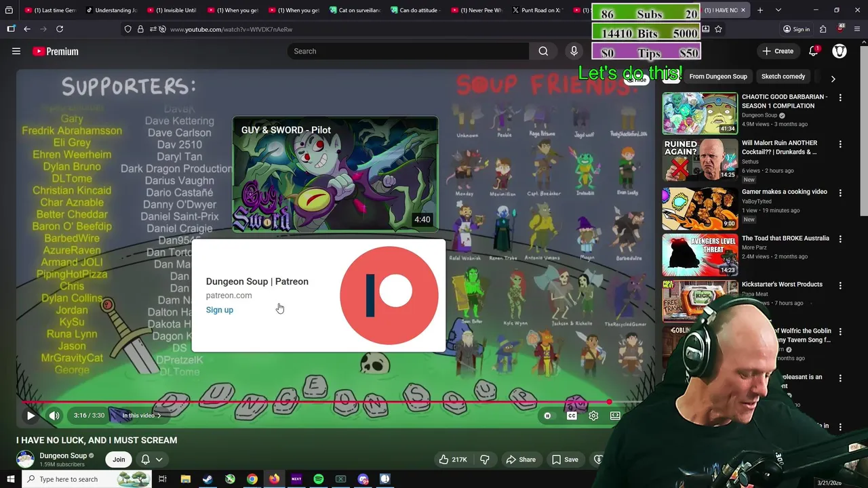Start voice search with the microphone icon
The image size is (868, 488).
574,51
